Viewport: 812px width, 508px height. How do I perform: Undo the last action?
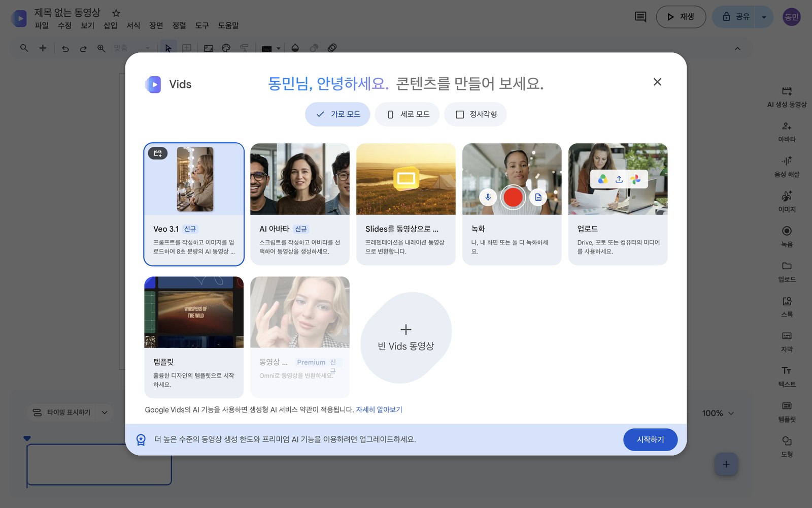(65, 48)
